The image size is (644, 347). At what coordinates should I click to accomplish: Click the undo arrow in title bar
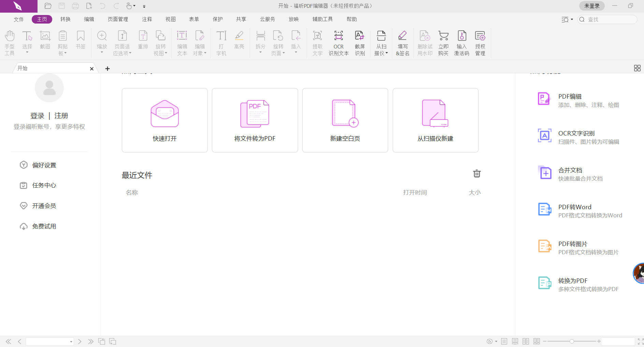[x=102, y=6]
